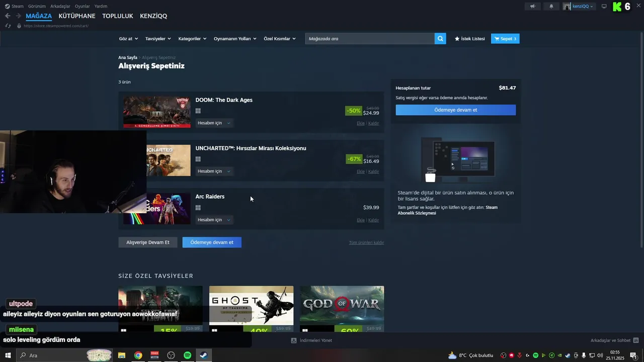
Task: Click Spotify icon in system tray
Action: pyautogui.click(x=535, y=355)
